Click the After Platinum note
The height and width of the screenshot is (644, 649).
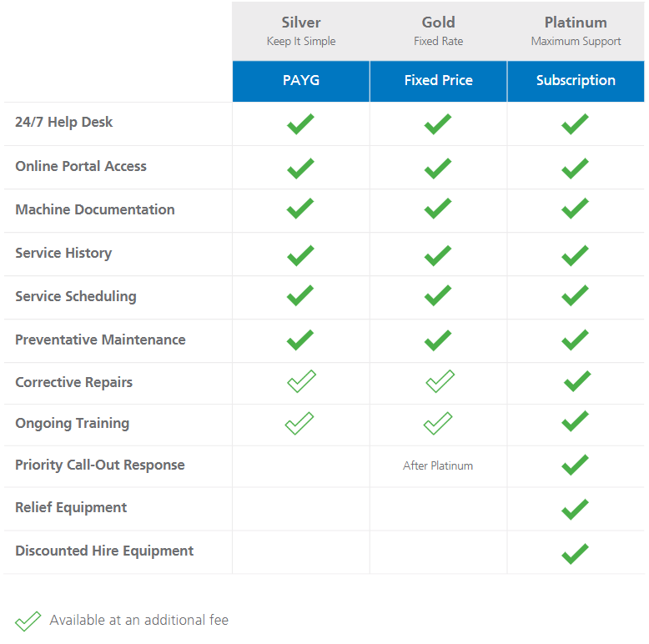pos(438,466)
